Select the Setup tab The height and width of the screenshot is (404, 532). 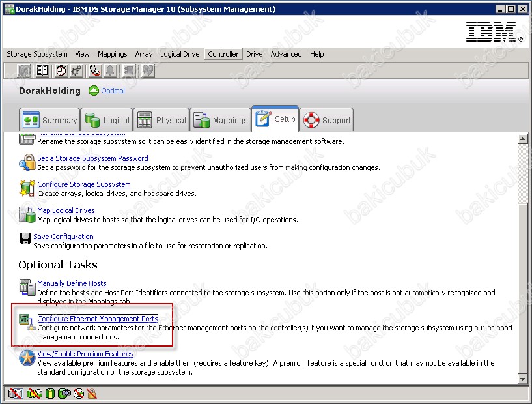coord(275,119)
